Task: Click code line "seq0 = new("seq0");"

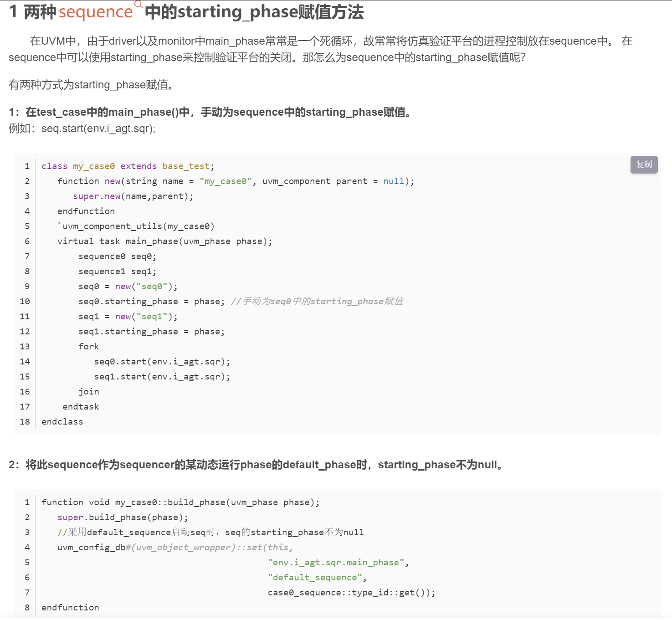Action: click(x=128, y=287)
